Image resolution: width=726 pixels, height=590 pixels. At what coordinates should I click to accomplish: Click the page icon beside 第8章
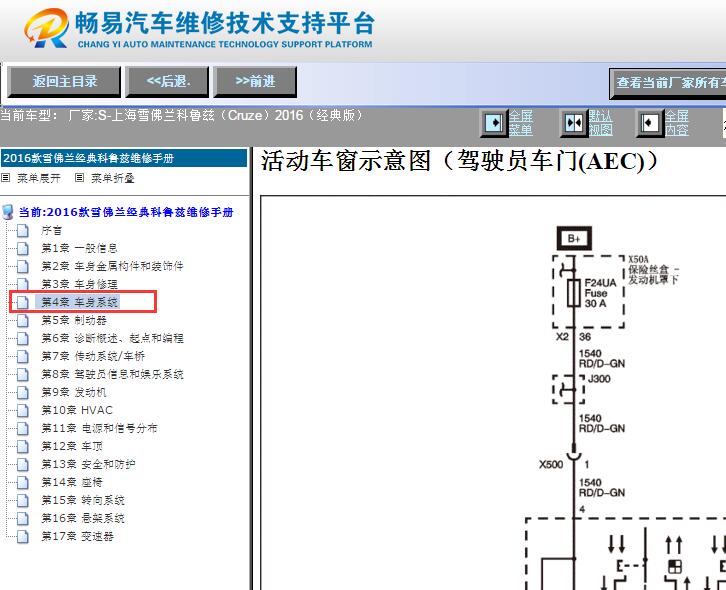pos(23,374)
